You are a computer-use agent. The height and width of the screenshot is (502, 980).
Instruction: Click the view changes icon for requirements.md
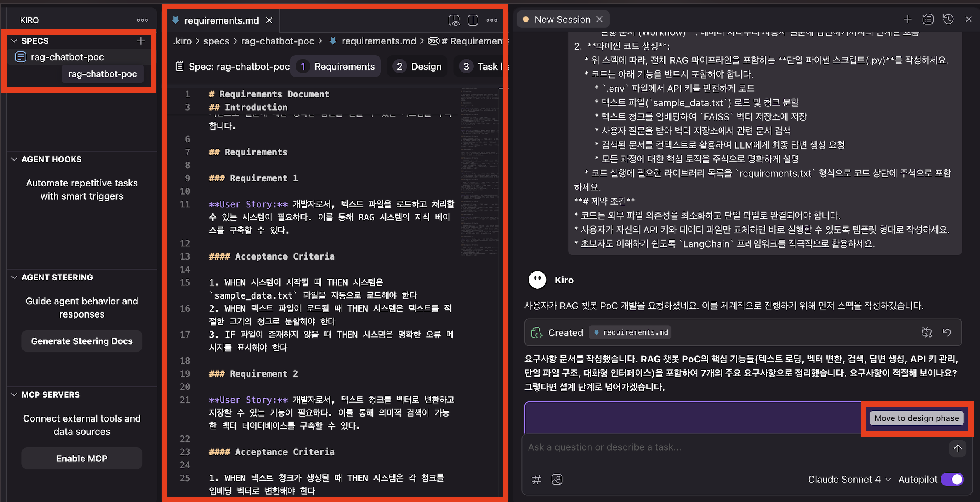[x=926, y=332]
